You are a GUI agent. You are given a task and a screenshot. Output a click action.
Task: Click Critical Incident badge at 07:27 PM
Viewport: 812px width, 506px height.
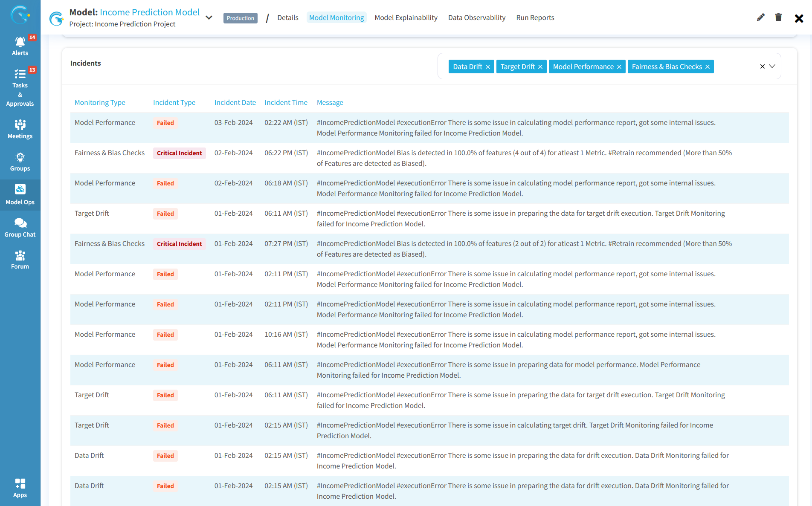tap(179, 244)
